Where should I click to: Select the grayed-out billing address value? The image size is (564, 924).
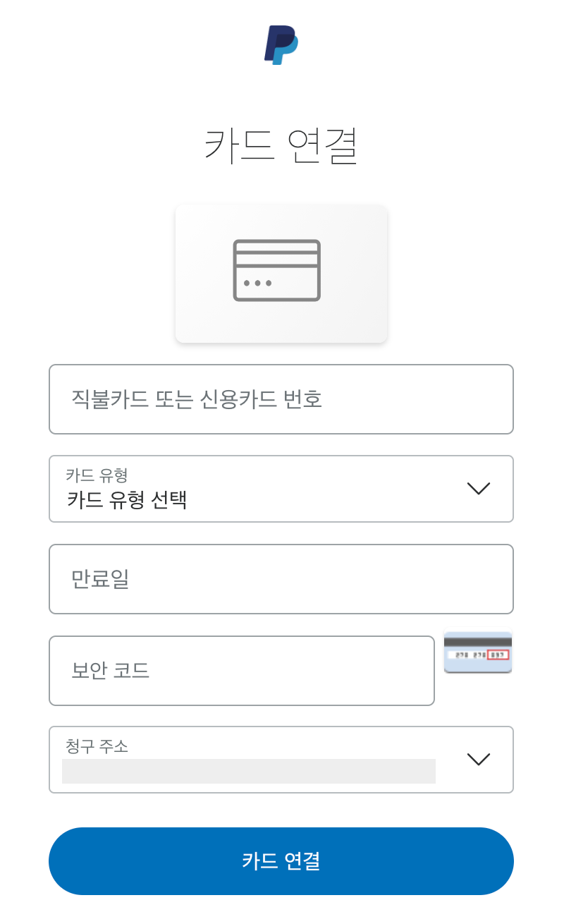[248, 771]
